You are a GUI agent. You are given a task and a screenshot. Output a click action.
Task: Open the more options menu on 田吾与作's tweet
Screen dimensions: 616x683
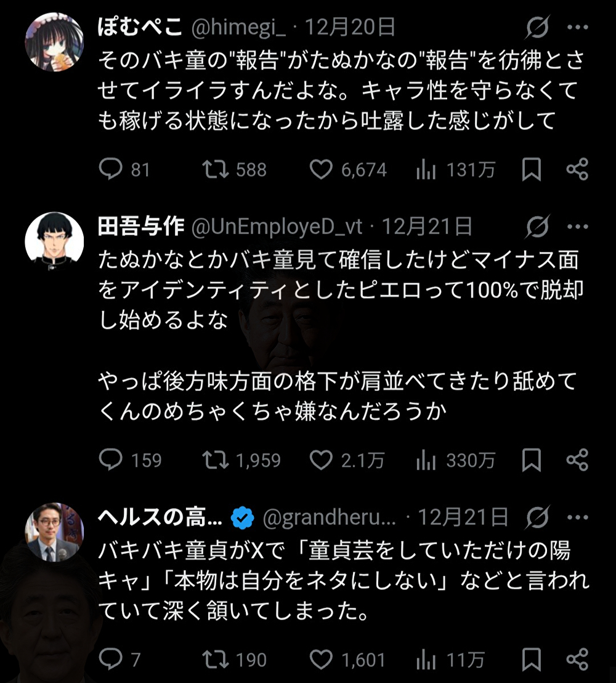[x=578, y=227]
